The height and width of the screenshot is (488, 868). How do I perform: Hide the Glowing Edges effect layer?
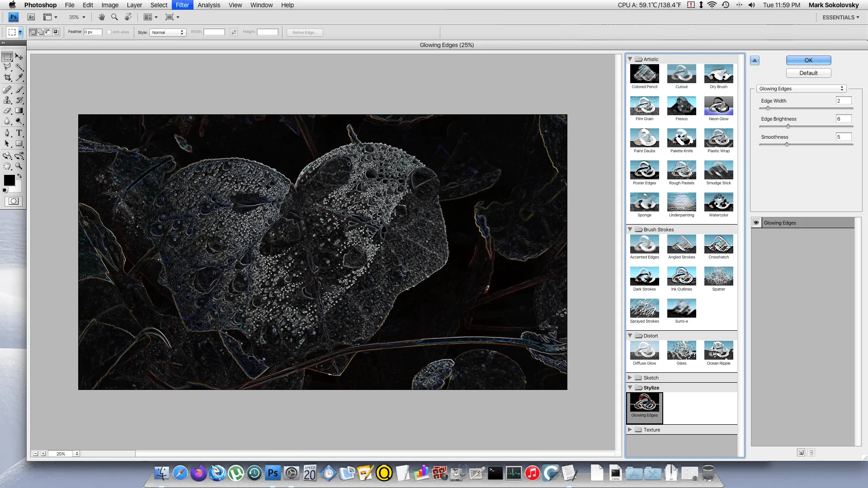pyautogui.click(x=756, y=222)
